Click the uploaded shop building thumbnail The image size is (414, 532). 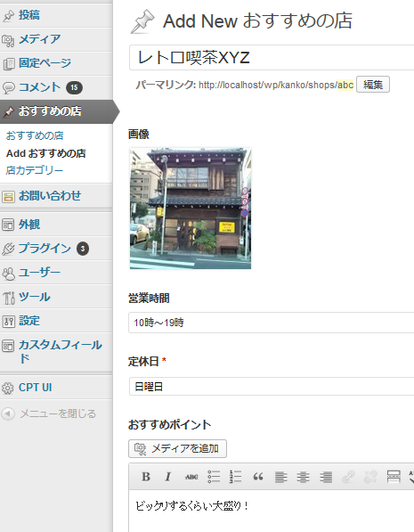pos(191,209)
